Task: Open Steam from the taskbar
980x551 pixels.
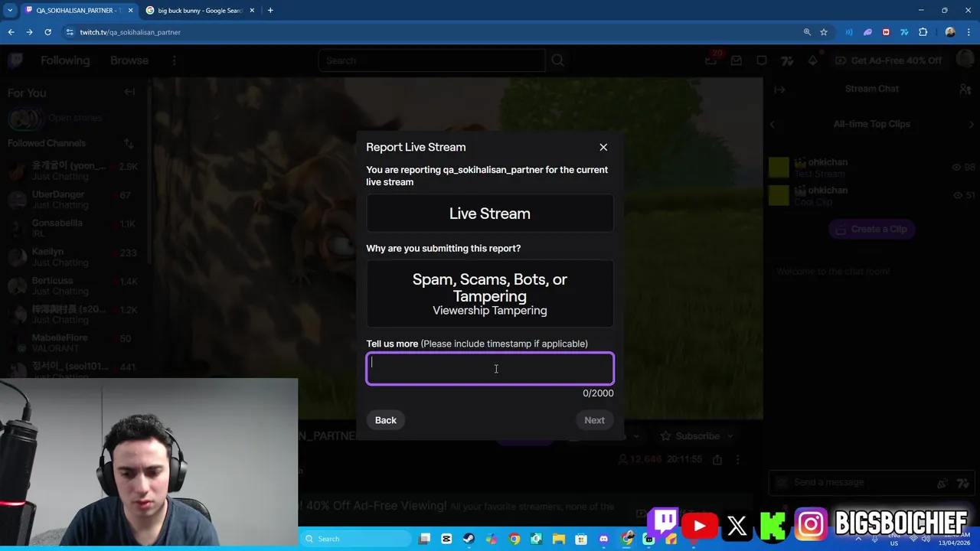Action: point(469,539)
